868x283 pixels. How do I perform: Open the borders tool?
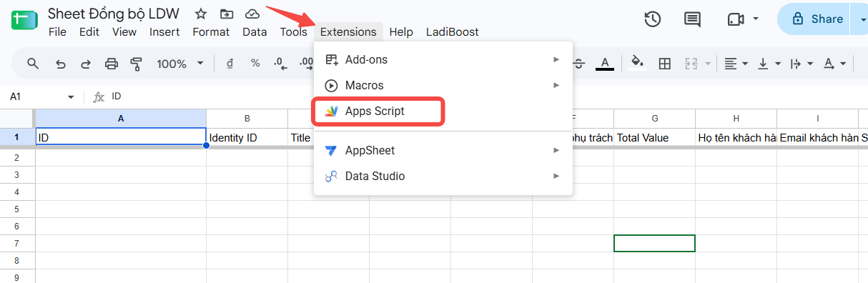tap(665, 64)
